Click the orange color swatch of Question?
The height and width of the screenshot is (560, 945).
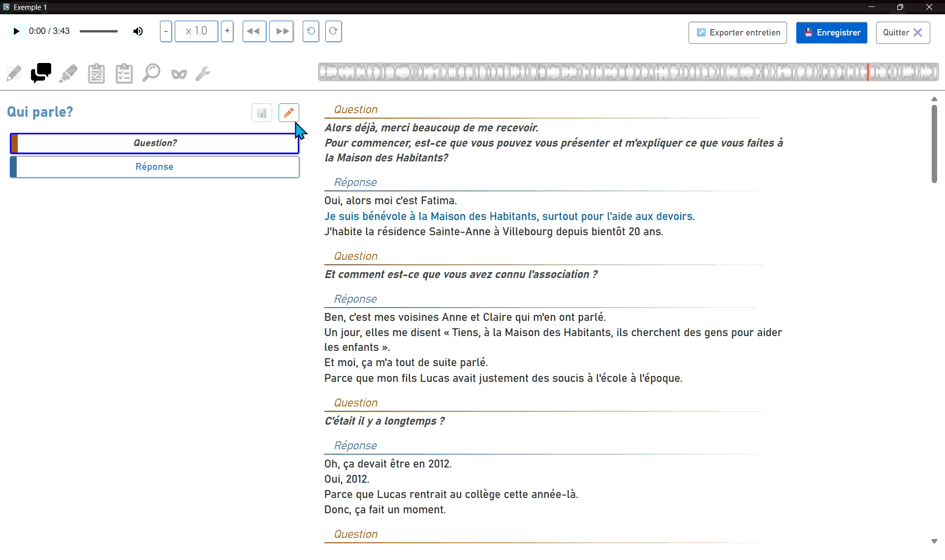[x=14, y=143]
